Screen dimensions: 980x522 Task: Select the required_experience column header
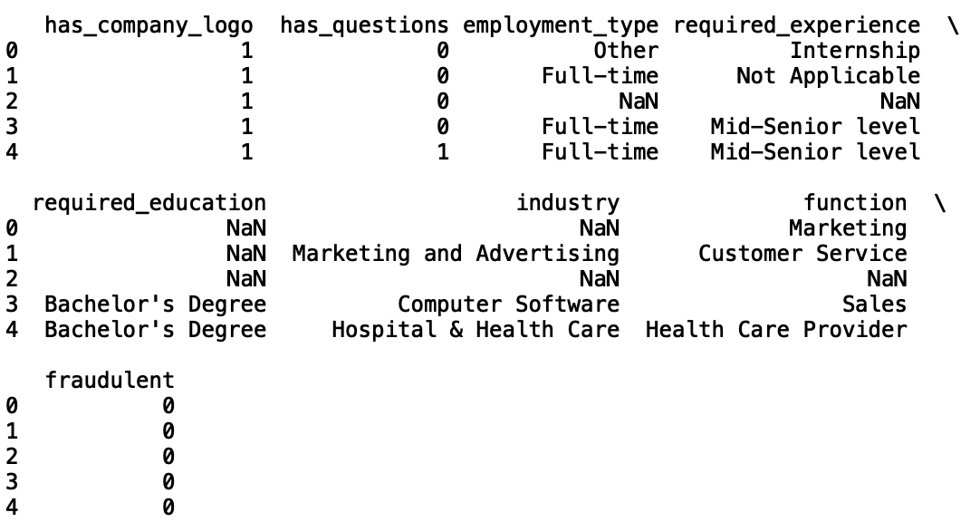[x=796, y=25]
